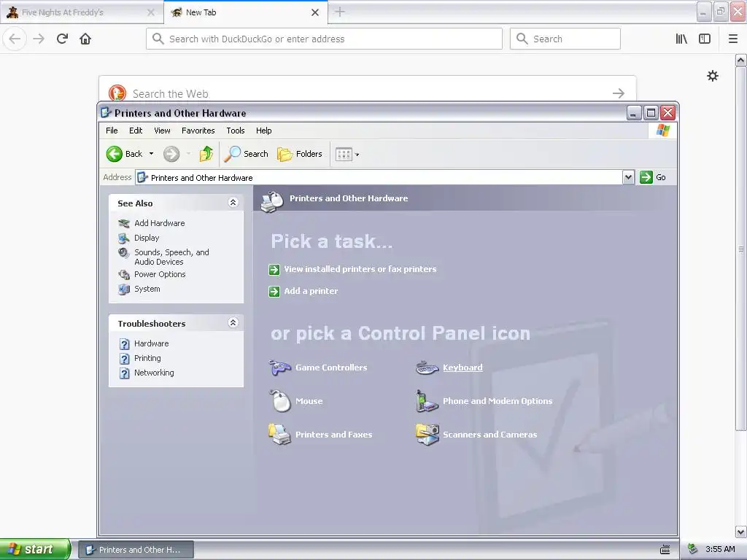
Task: Switch to Five Nights At Freddy's tab
Action: 81,12
